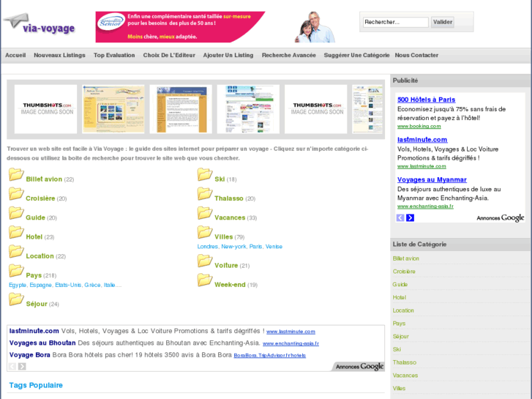Click the via-voyage paper plane logo
The height and width of the screenshot is (399, 532).
tap(40, 24)
